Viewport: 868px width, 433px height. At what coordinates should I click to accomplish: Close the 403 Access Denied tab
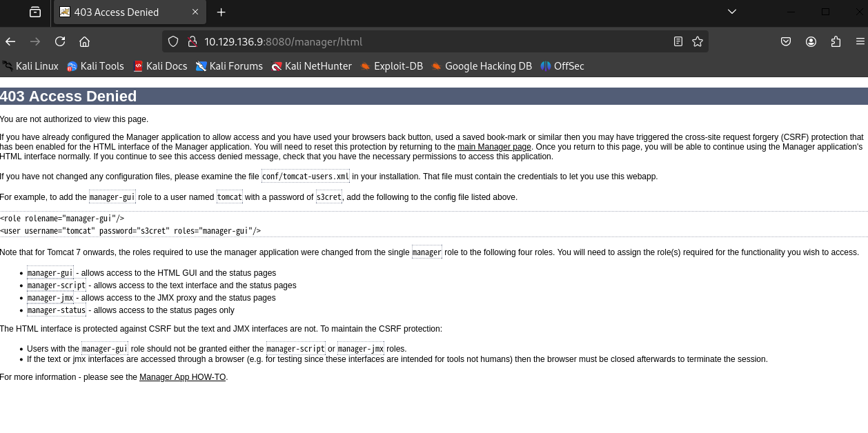(x=195, y=12)
